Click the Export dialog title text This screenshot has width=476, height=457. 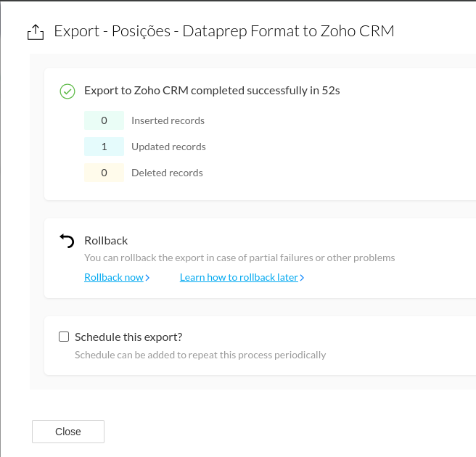[x=224, y=31]
